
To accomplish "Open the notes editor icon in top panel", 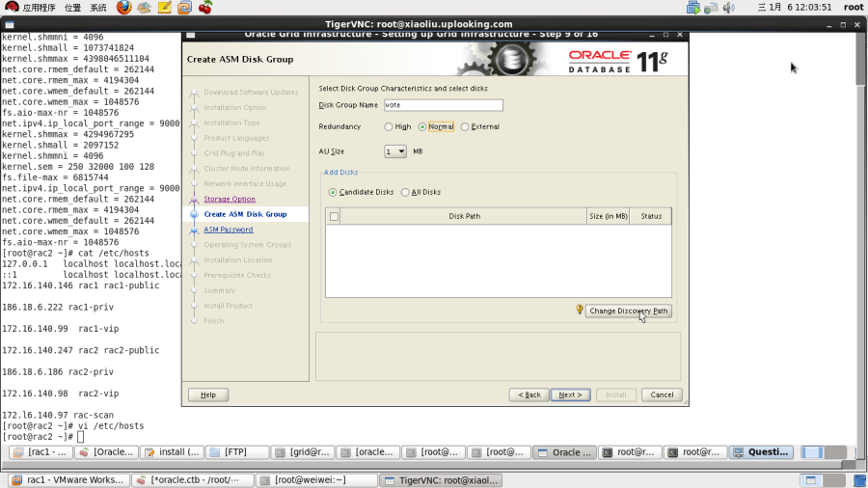I will [164, 7].
